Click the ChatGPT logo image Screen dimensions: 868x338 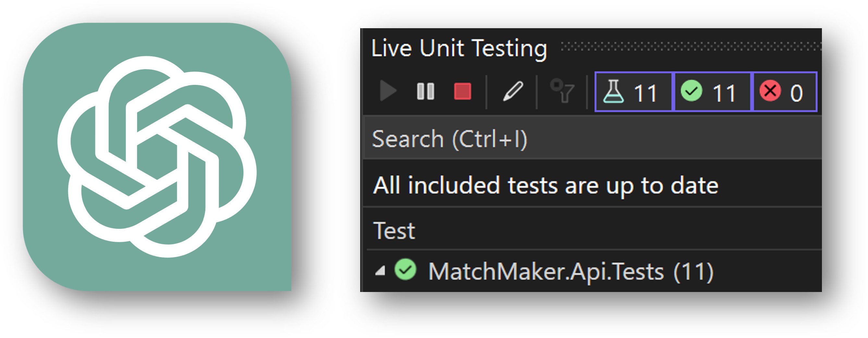157,157
